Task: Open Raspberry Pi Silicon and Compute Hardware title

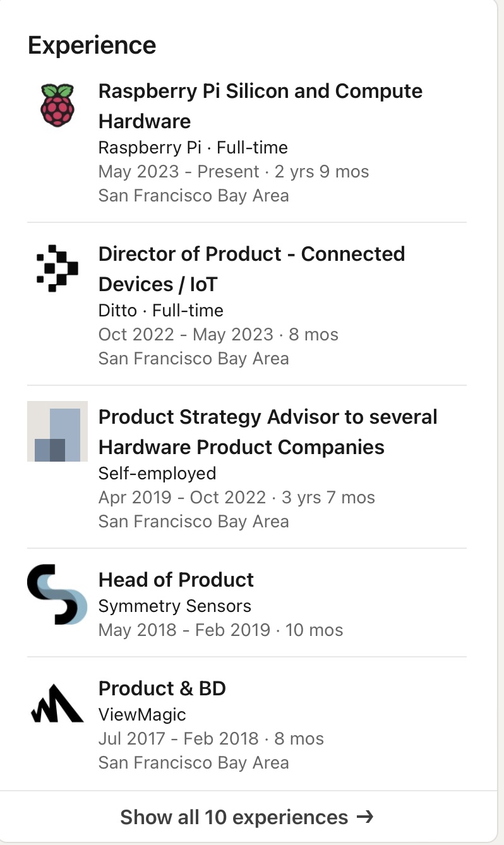Action: pos(260,105)
